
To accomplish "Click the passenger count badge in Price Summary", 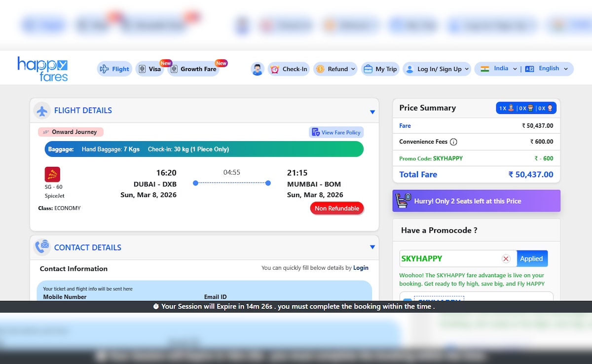I will tap(526, 108).
